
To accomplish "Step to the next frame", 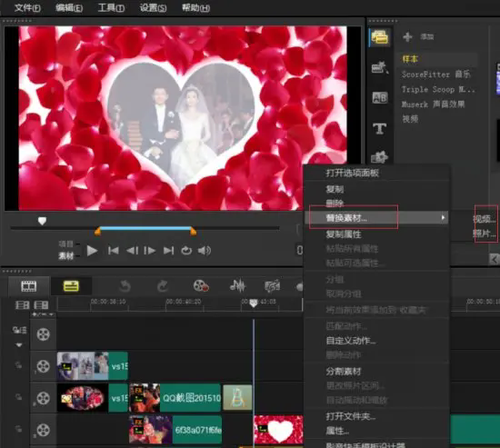I will [x=150, y=251].
